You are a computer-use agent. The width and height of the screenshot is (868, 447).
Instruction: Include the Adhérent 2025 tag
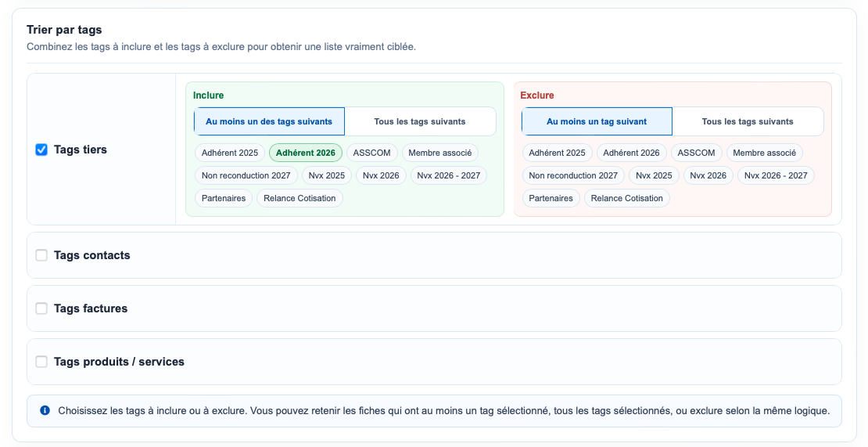coord(230,153)
